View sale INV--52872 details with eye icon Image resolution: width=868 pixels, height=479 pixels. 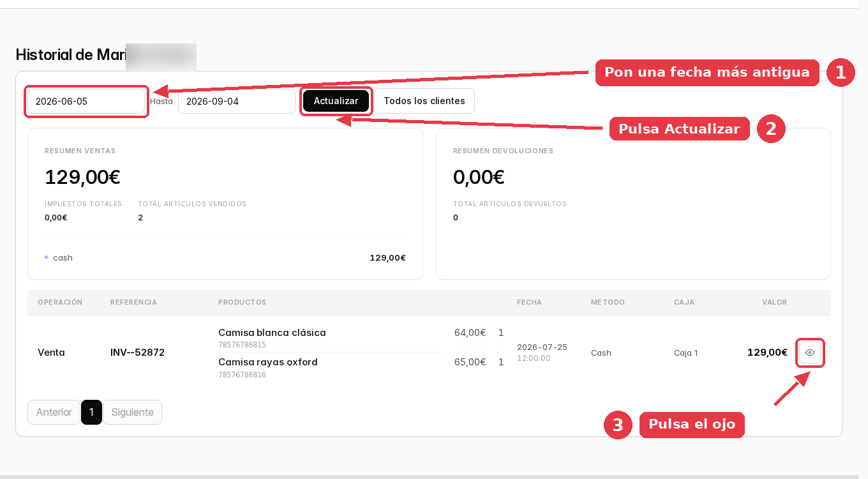pos(810,353)
